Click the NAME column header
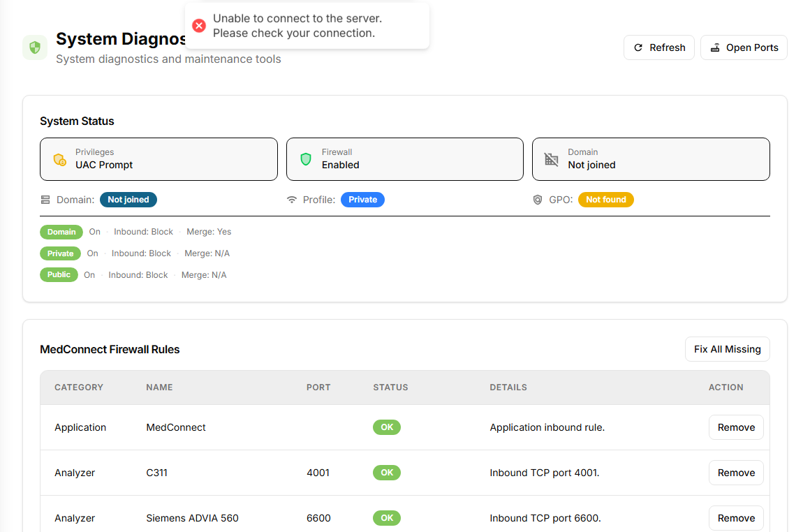Image resolution: width=810 pixels, height=532 pixels. point(159,387)
